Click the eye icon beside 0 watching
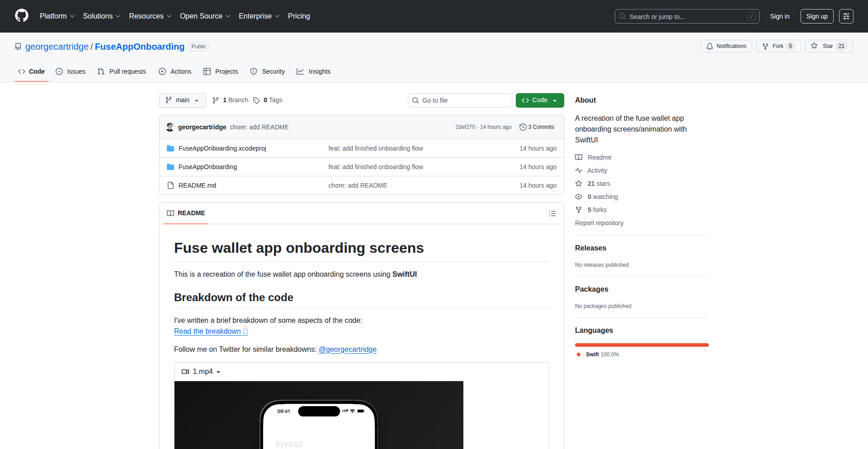 click(x=579, y=197)
